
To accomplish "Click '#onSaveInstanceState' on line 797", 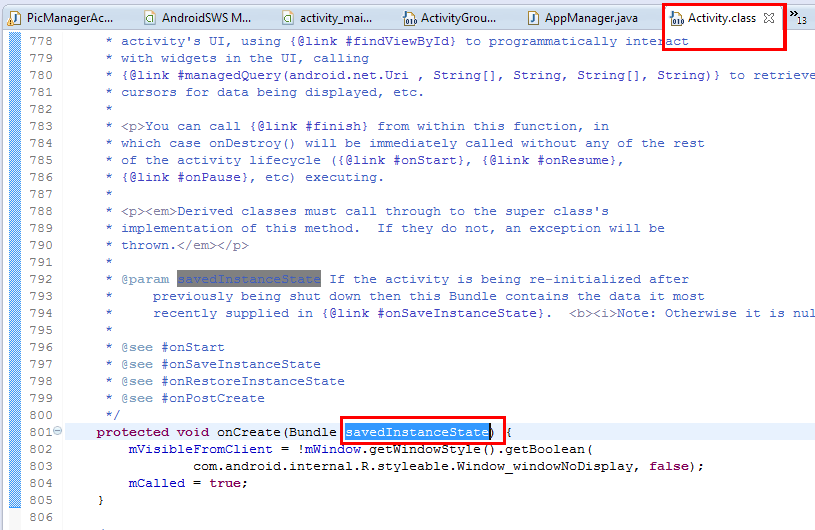I will (x=241, y=364).
